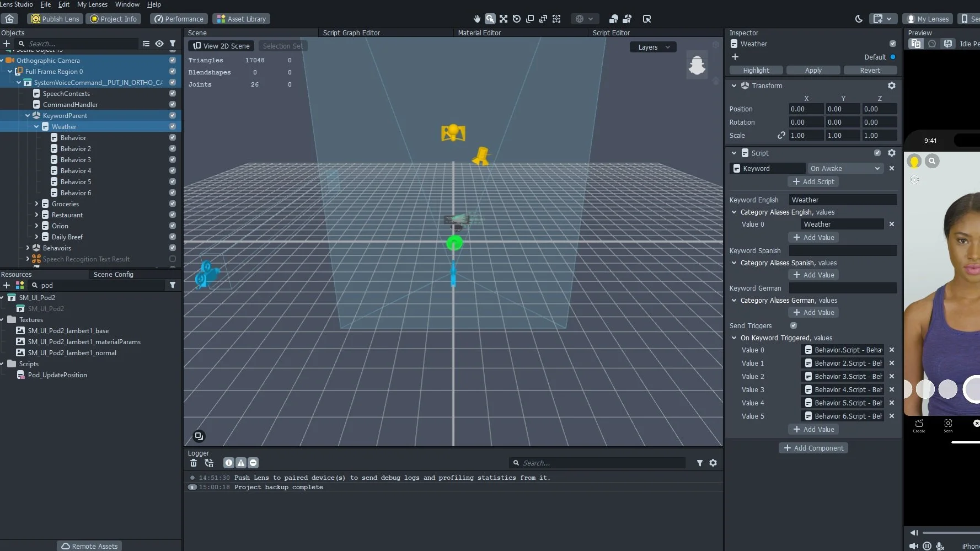Screen dimensions: 980x551
Task: Click the blue Default indicator dot
Action: pos(893,57)
